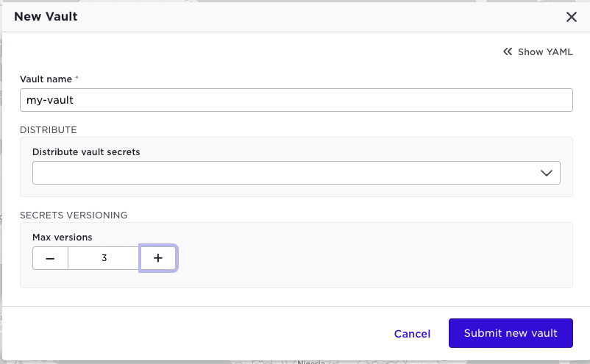Focus the Vault name input field
The height and width of the screenshot is (364, 590).
click(x=296, y=100)
